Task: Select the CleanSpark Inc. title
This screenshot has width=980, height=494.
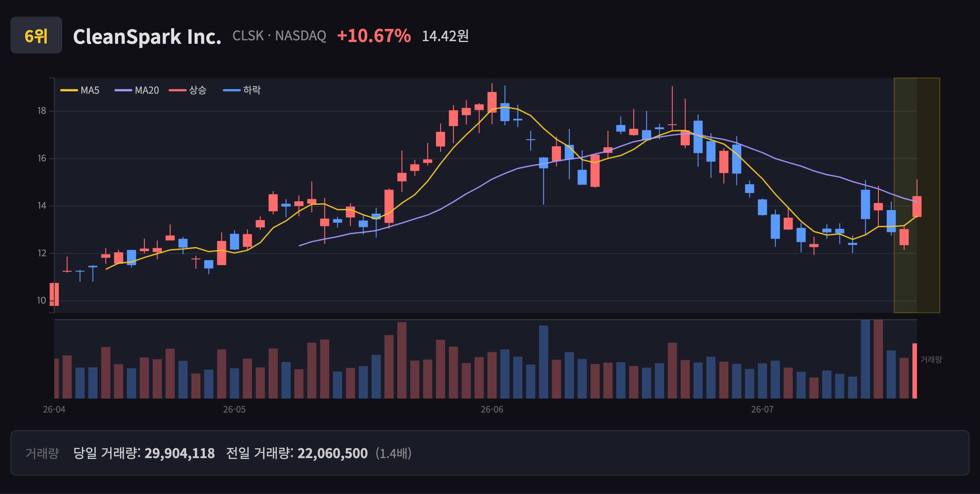Action: [x=147, y=36]
